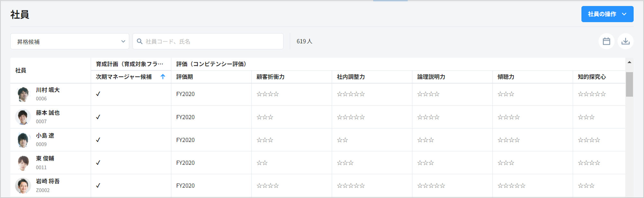The image size is (644, 198).
Task: Click the search magnifier icon
Action: (139, 42)
